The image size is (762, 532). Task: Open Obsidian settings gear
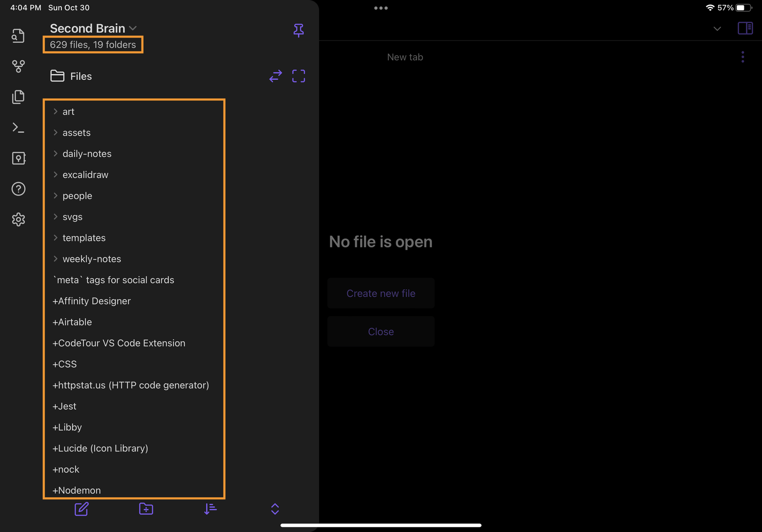coord(18,219)
